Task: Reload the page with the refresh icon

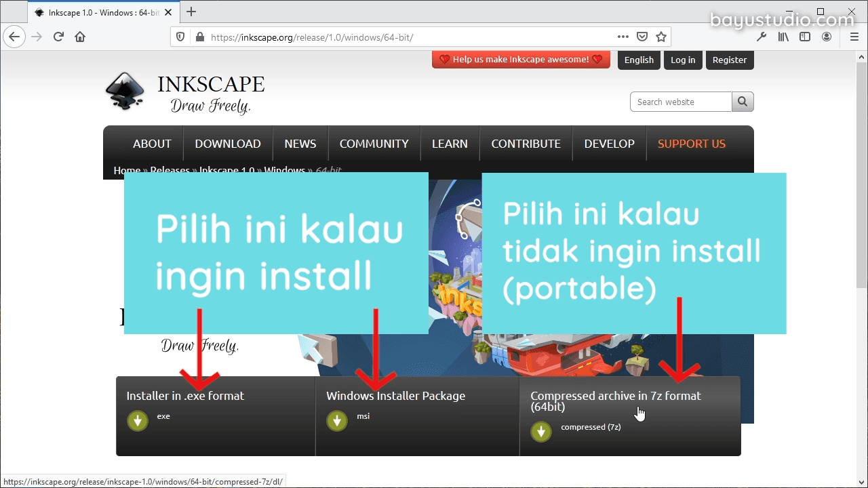Action: coord(58,37)
